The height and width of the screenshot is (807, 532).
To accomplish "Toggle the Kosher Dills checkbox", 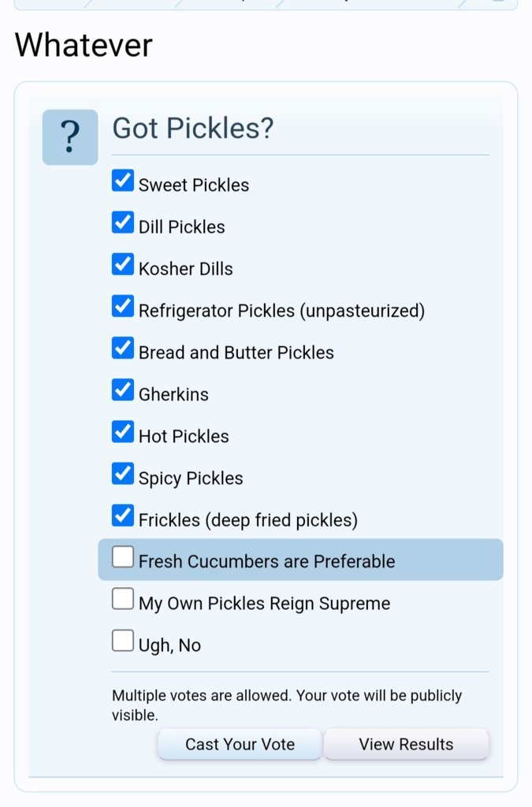I will pyautogui.click(x=122, y=264).
